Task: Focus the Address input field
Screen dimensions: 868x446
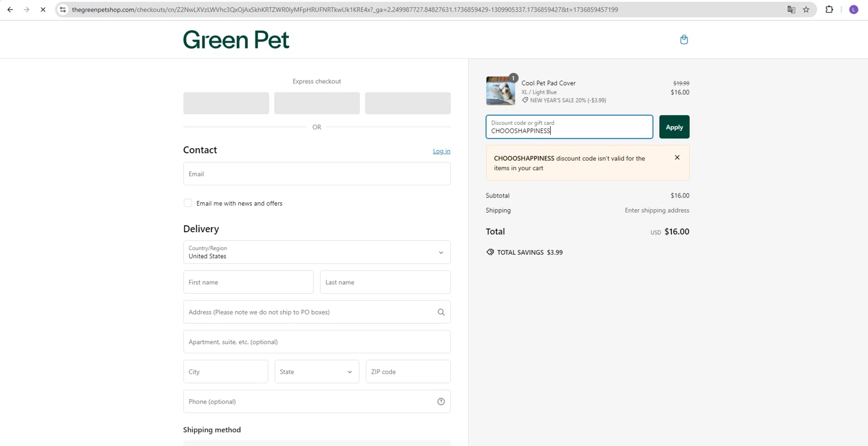Action: click(x=317, y=312)
